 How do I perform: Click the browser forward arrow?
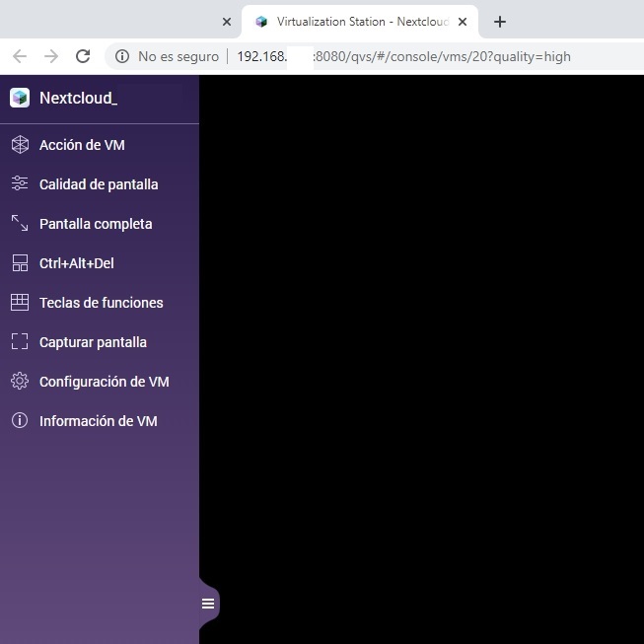point(51,56)
